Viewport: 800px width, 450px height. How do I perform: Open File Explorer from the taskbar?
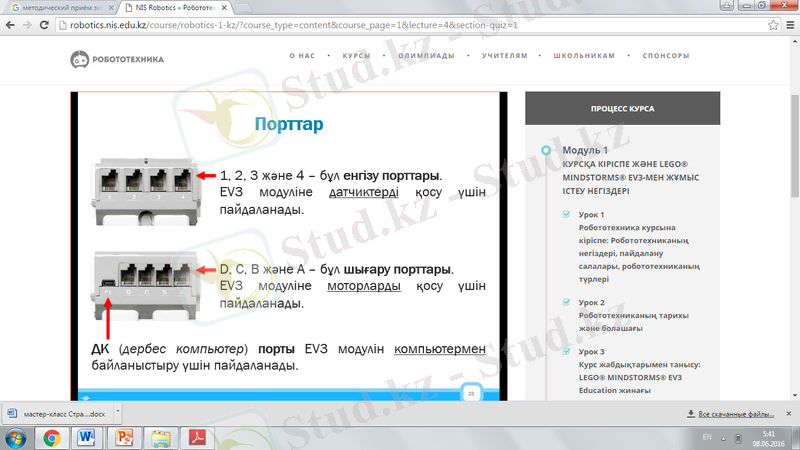tap(162, 437)
